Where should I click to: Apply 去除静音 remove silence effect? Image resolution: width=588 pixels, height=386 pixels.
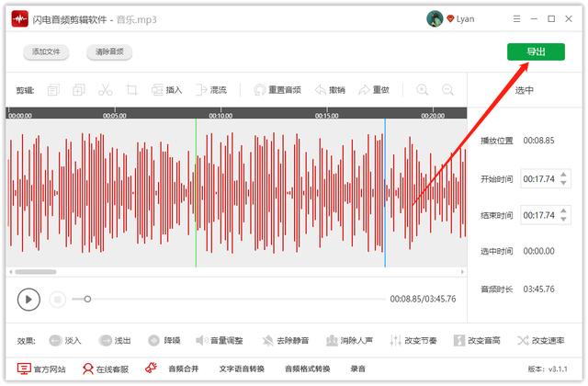pyautogui.click(x=286, y=341)
